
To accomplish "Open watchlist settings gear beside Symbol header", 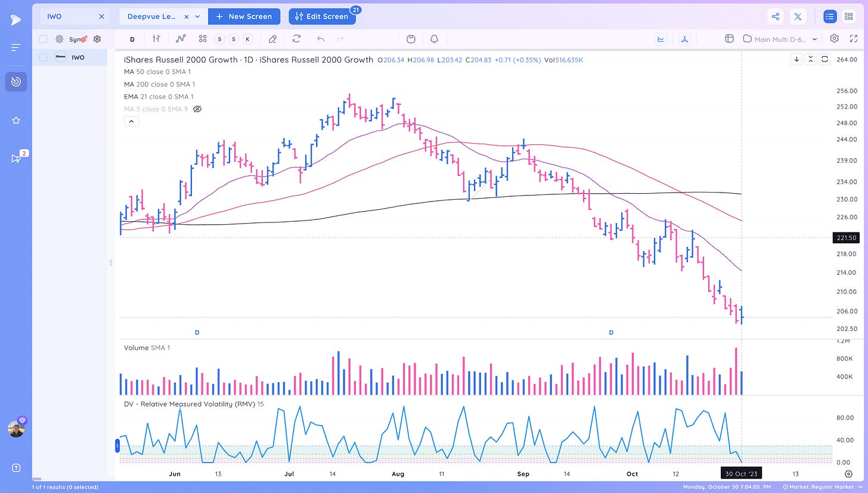I will point(97,39).
